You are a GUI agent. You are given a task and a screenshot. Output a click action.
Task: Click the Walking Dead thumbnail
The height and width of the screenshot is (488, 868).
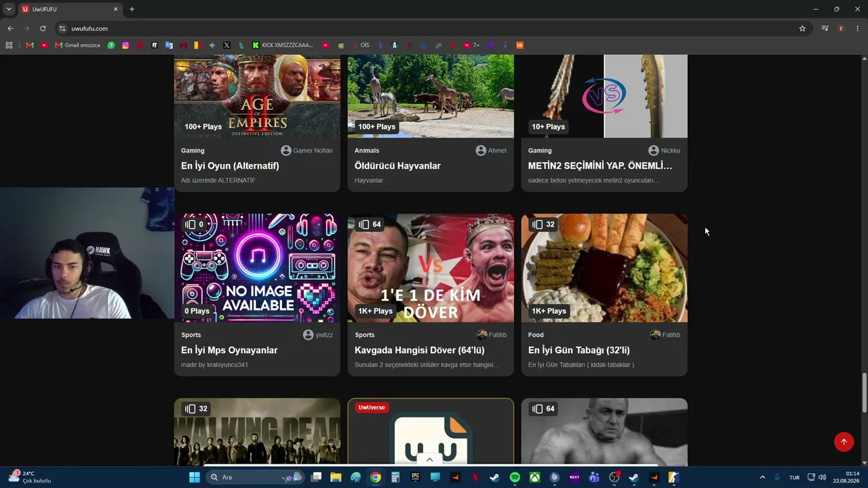click(x=257, y=432)
